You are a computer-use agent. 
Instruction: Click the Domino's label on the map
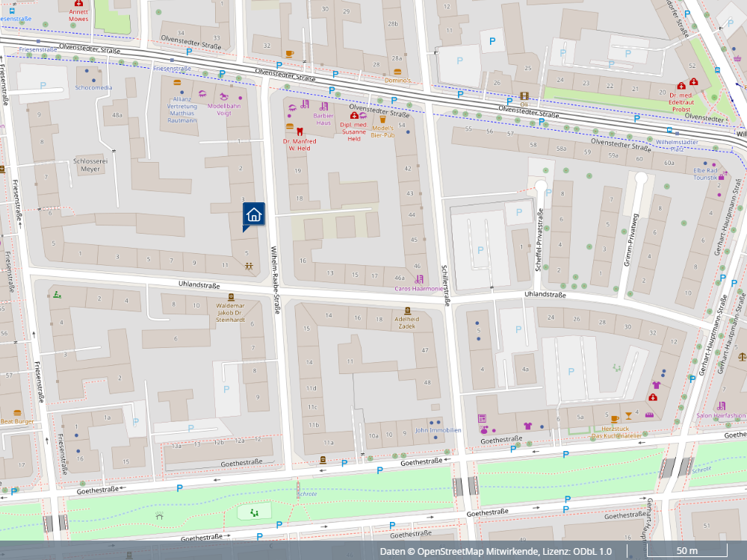coord(398,80)
